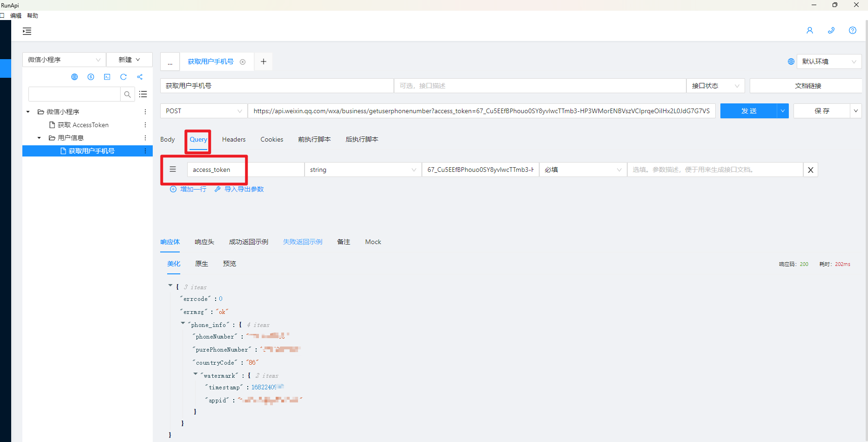Open the 前执行脚本 tab
The height and width of the screenshot is (442, 868).
coord(314,139)
